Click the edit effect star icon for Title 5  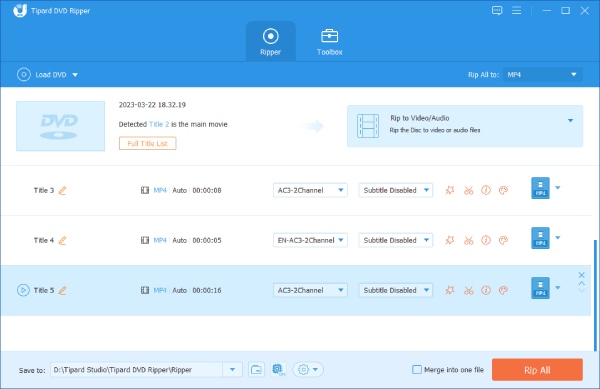[x=450, y=290]
